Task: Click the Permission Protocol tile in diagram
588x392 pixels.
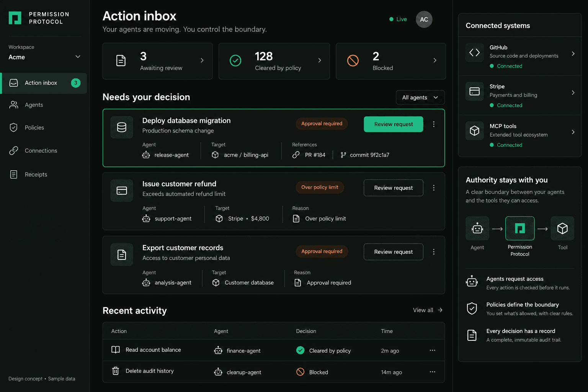Action: 520,229
